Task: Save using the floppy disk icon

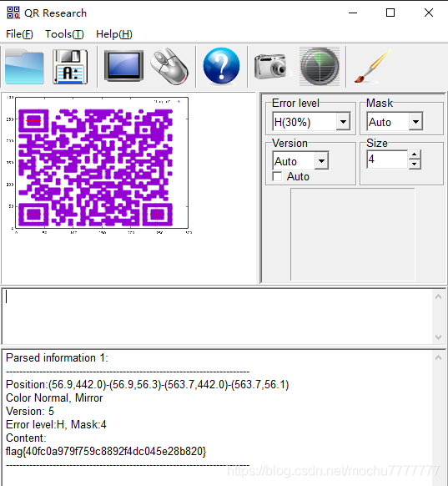Action: point(70,67)
